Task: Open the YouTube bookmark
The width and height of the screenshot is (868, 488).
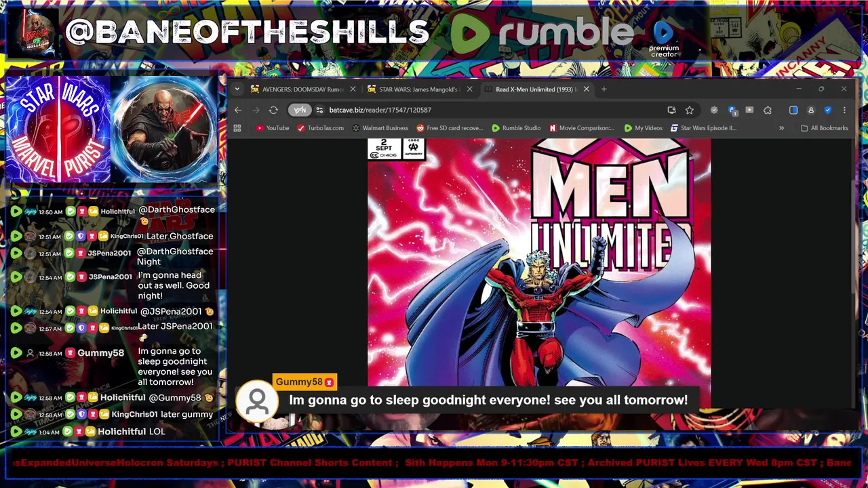Action: [273, 128]
